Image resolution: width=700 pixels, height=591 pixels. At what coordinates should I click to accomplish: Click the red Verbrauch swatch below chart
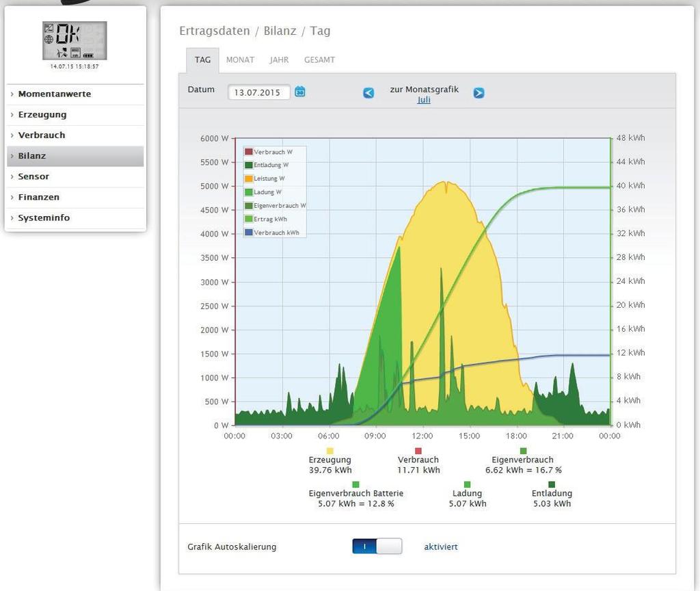418,451
